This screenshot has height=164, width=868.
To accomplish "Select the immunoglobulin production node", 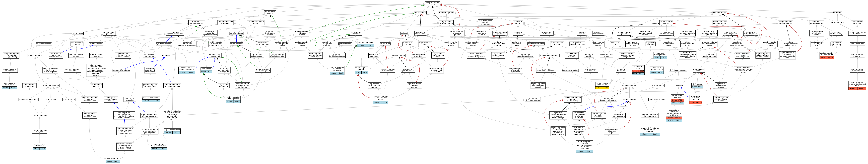I will click(130, 99).
